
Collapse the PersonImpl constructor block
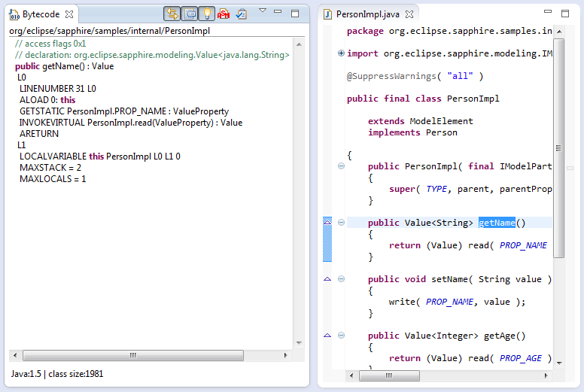341,166
